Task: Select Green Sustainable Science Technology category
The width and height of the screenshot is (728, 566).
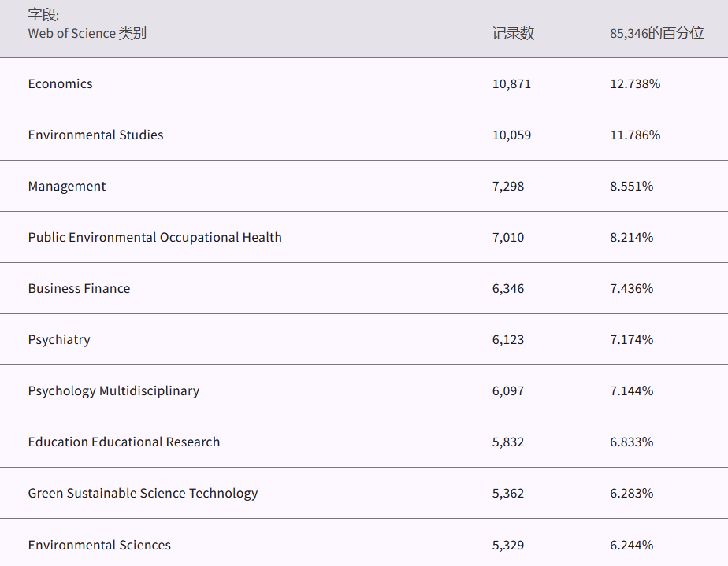Action: [143, 493]
